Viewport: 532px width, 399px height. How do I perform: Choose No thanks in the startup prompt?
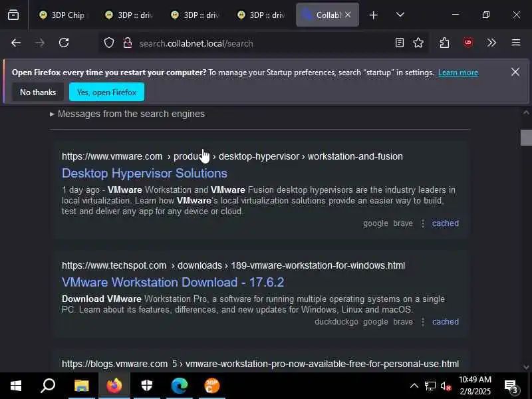[x=38, y=92]
